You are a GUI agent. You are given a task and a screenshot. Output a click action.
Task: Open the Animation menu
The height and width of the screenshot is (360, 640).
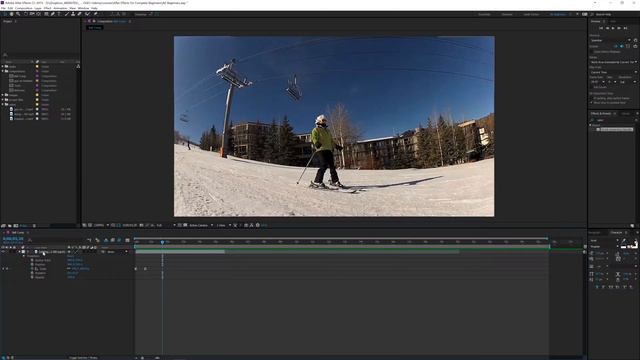pyautogui.click(x=60, y=8)
